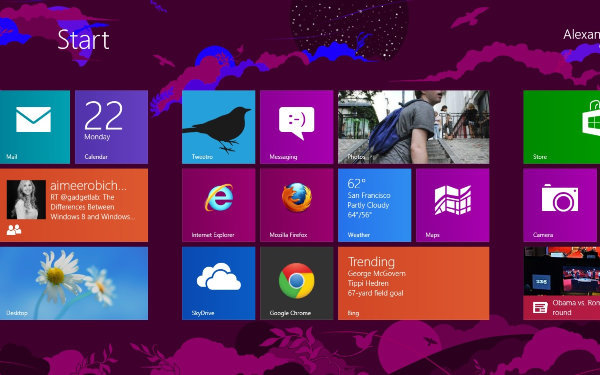The width and height of the screenshot is (600, 375).
Task: Open the People tile with aimeerobich tweet
Action: pyautogui.click(x=74, y=205)
